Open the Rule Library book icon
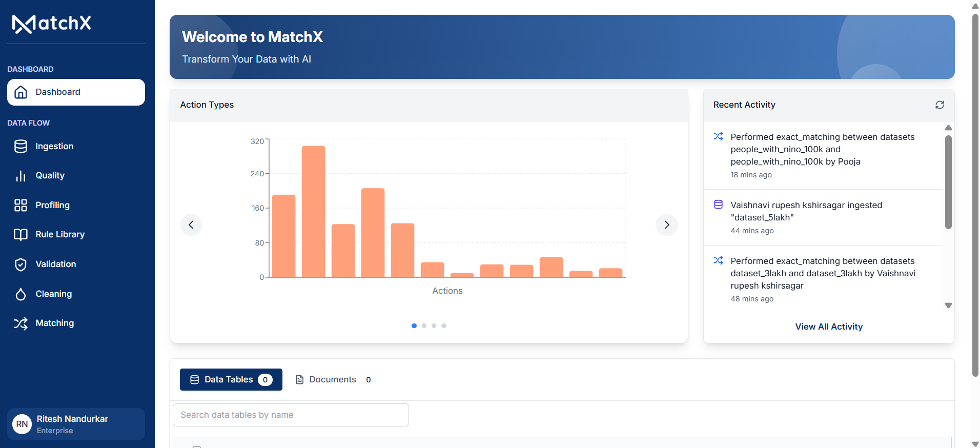Image resolution: width=980 pixels, height=448 pixels. [x=21, y=235]
